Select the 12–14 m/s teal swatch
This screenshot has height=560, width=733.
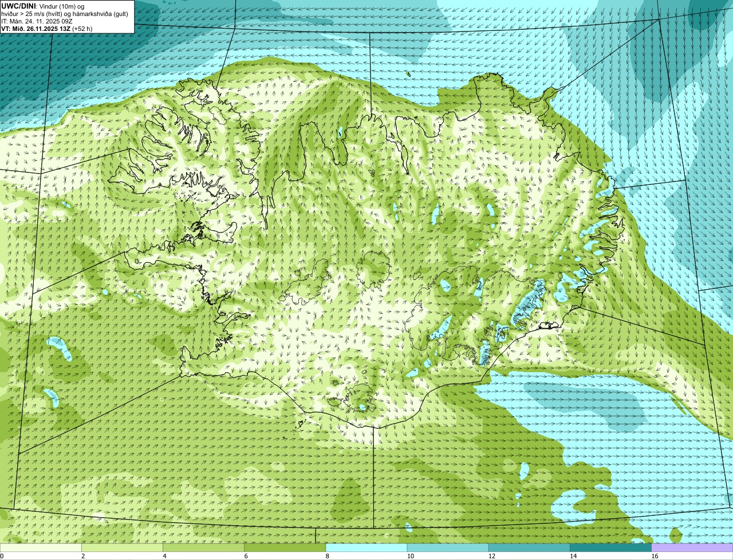click(x=529, y=547)
